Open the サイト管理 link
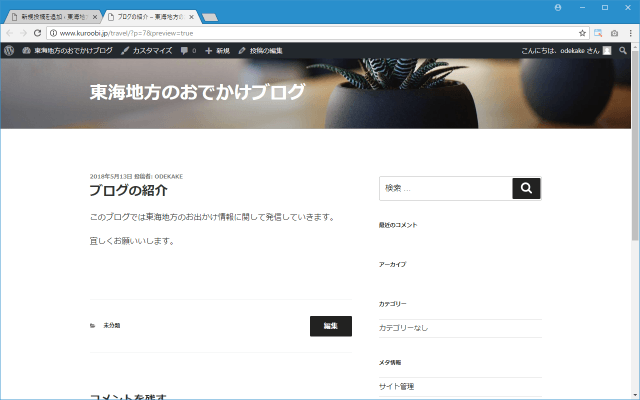Viewport: 640px width, 400px height. [396, 386]
